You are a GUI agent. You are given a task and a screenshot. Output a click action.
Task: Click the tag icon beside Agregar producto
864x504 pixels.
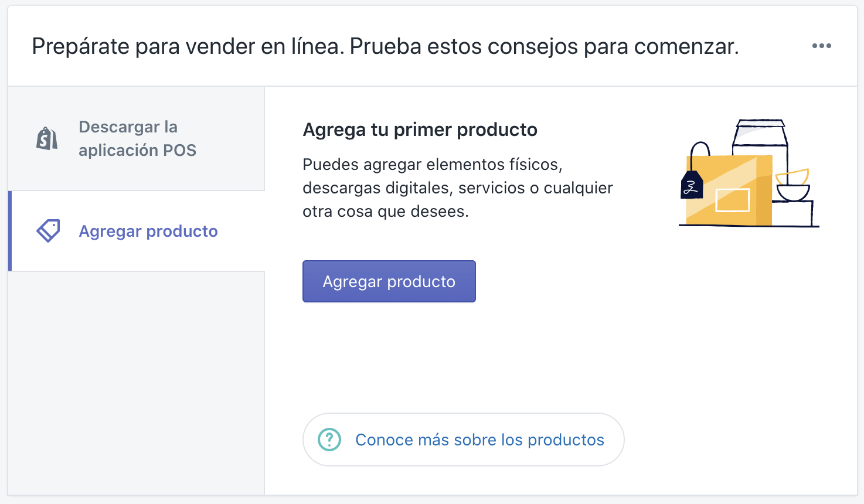pyautogui.click(x=48, y=231)
